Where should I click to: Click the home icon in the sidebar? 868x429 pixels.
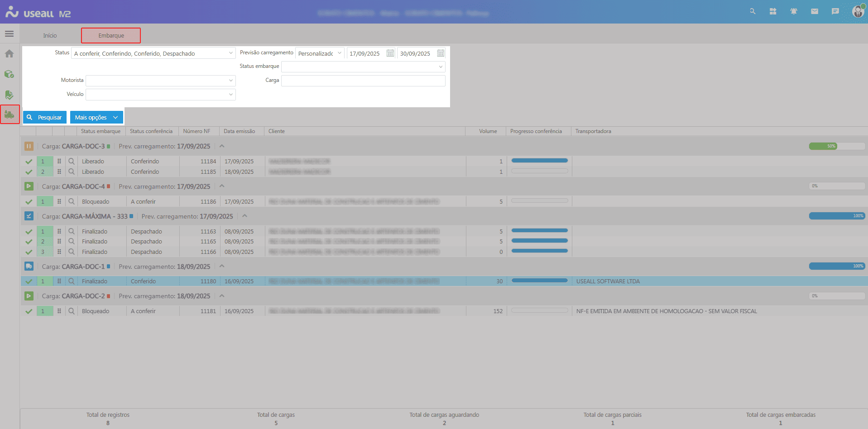[x=9, y=54]
